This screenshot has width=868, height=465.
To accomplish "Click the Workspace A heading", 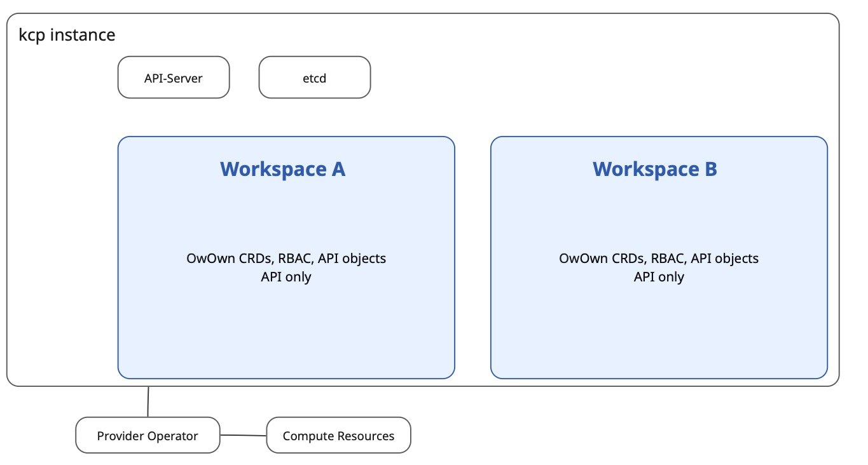I will 282,169.
